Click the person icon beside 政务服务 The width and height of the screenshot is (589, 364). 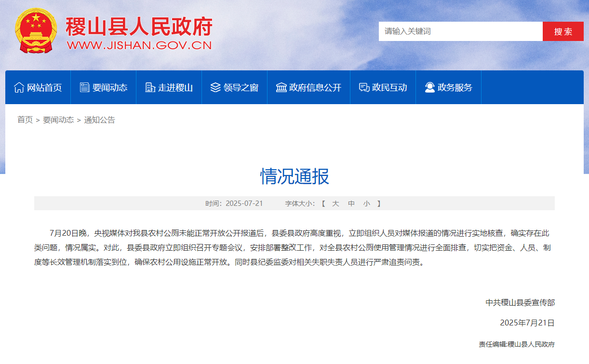pos(430,87)
